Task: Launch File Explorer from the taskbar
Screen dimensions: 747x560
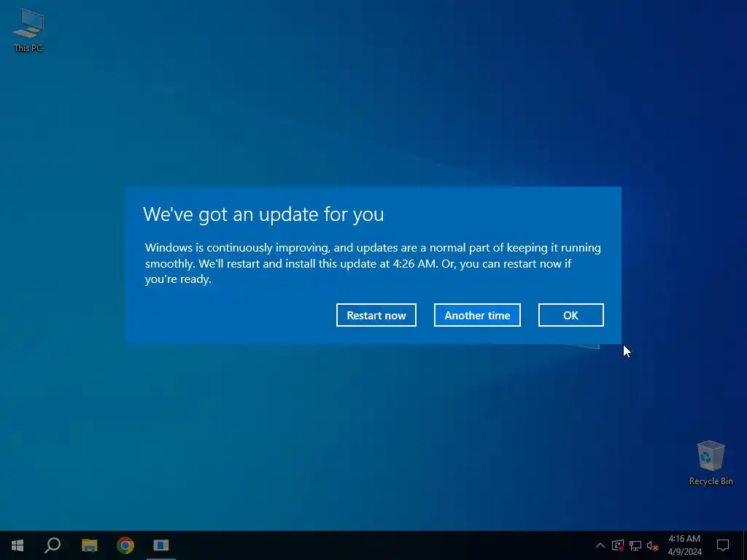Action: click(89, 545)
